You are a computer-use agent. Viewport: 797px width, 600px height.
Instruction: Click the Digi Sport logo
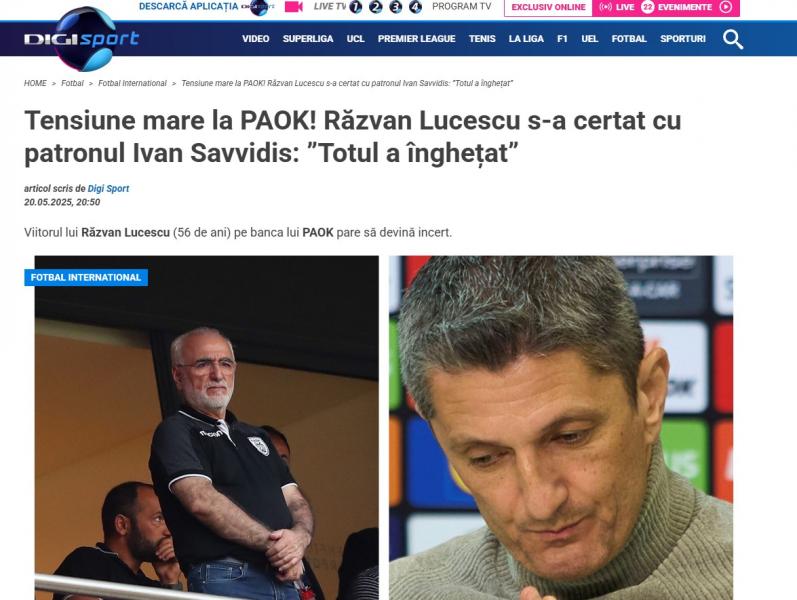[x=81, y=39]
